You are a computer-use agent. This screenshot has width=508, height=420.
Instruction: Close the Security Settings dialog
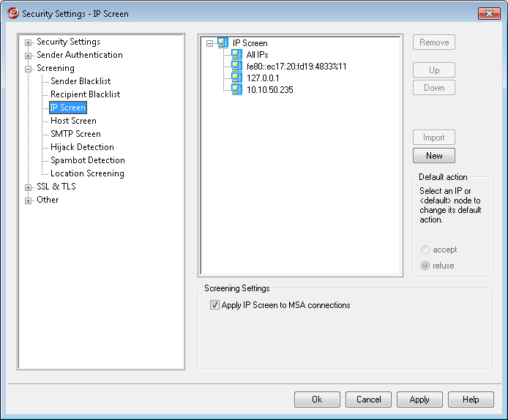[488, 13]
